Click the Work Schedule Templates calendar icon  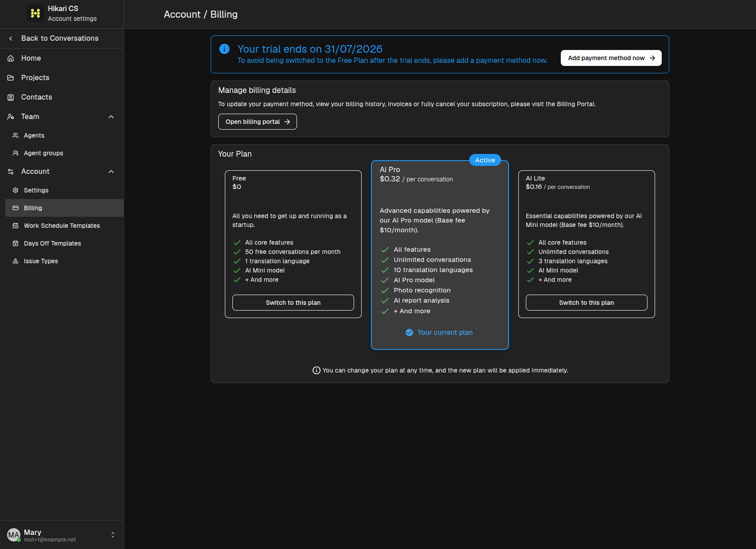coord(15,226)
